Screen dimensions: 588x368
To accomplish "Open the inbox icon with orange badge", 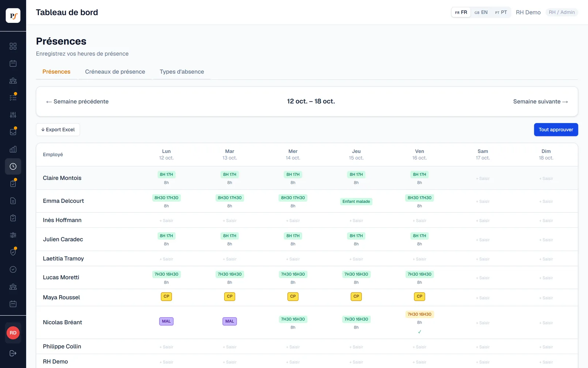I will point(13,132).
